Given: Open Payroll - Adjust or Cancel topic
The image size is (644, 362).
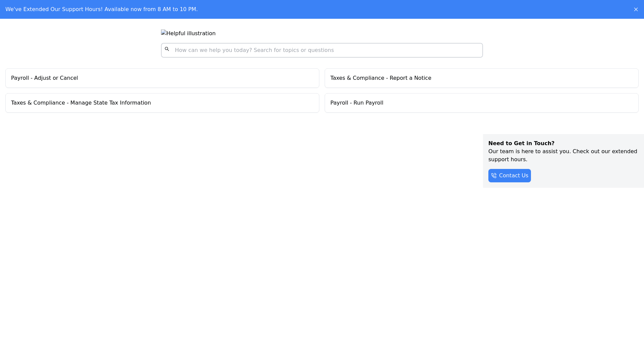Looking at the screenshot, I should (x=45, y=78).
